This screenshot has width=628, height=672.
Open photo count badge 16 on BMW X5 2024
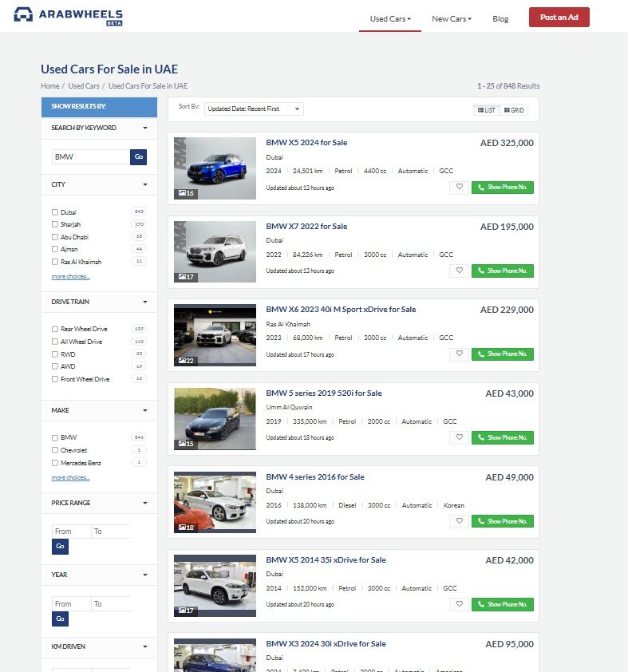(186, 193)
